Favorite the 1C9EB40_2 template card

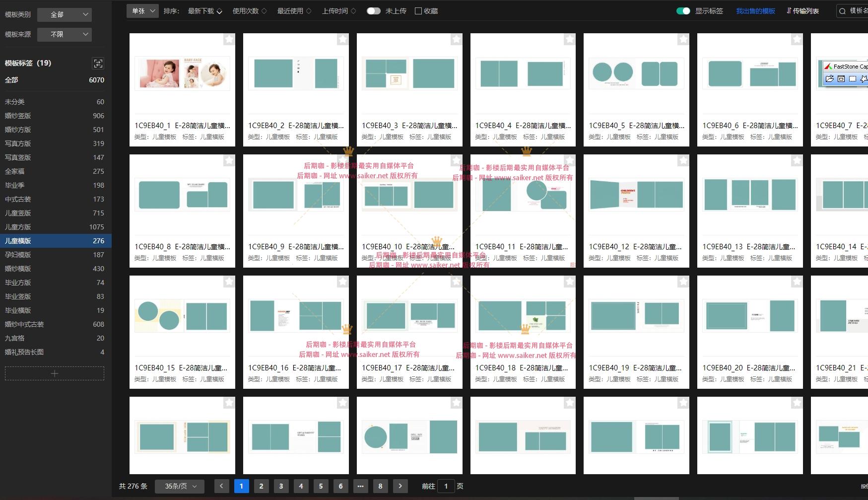point(342,39)
